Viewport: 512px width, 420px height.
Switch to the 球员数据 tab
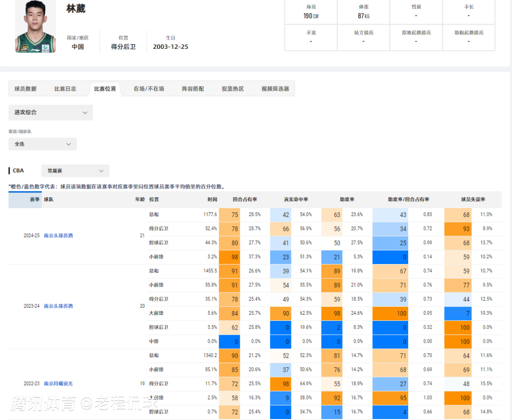[x=26, y=89]
